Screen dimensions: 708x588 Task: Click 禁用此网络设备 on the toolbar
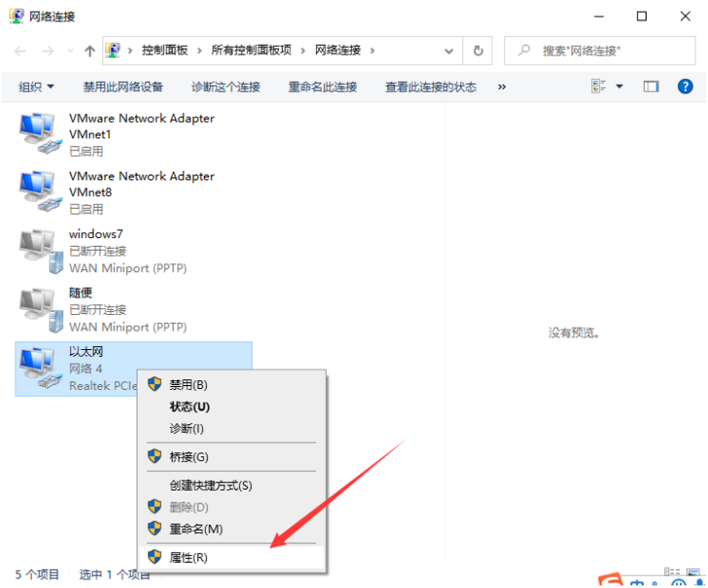pos(123,87)
